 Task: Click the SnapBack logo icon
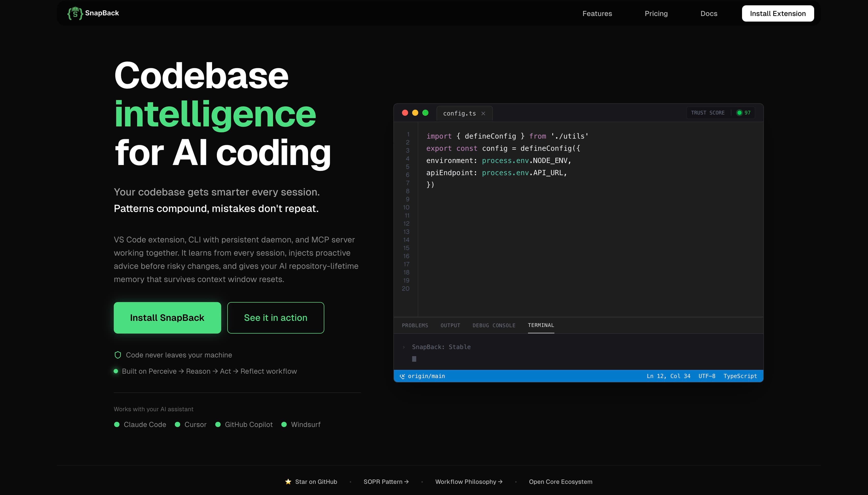coord(75,13)
